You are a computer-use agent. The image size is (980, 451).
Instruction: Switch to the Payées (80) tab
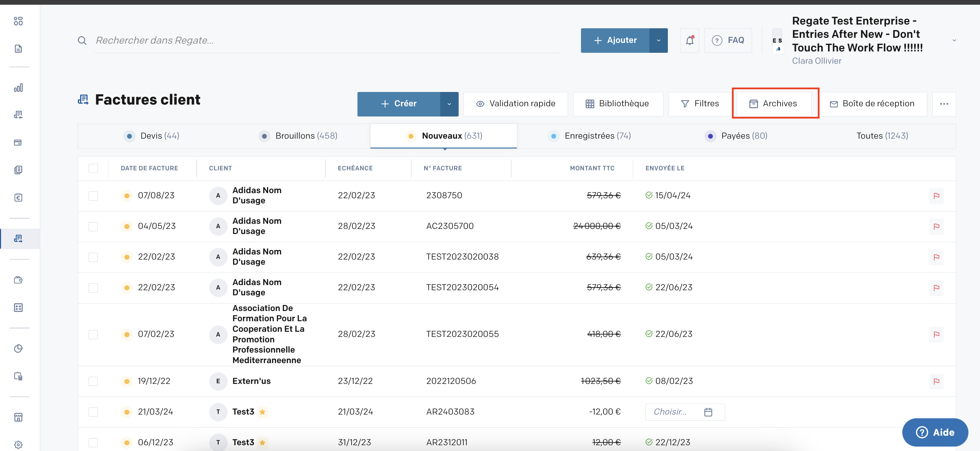click(x=736, y=136)
